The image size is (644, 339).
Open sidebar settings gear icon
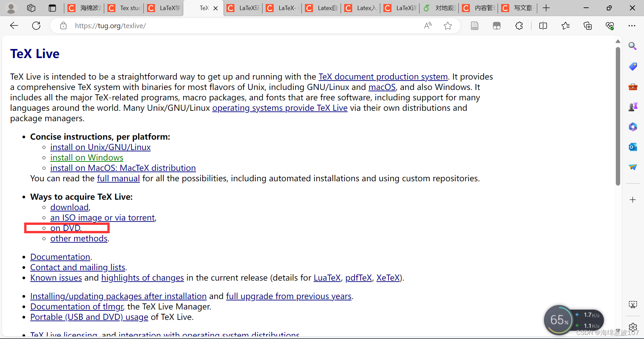(633, 327)
